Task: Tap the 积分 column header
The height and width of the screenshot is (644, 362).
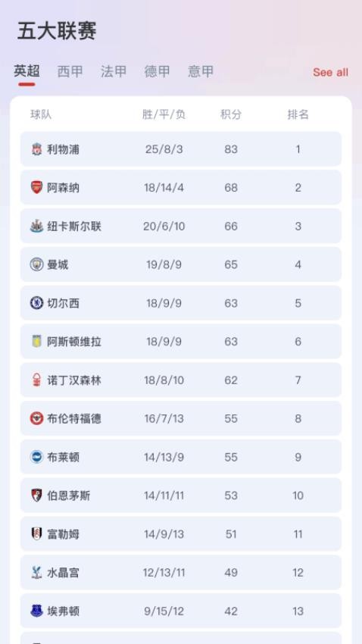Action: [x=231, y=114]
